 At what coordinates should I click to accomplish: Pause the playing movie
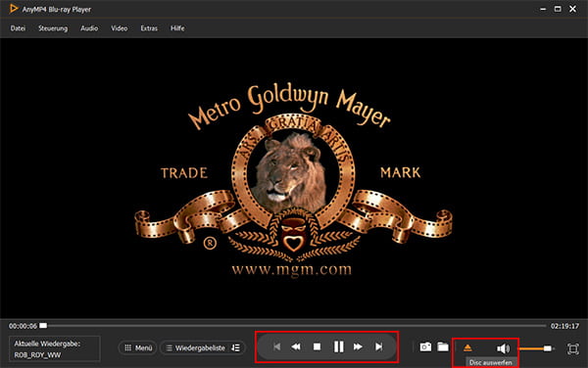pos(338,347)
